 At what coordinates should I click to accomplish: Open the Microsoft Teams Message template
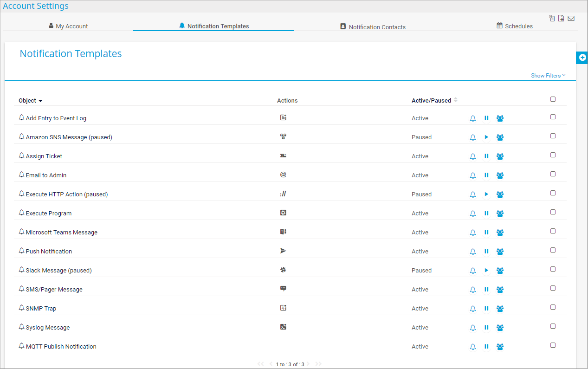tap(61, 233)
